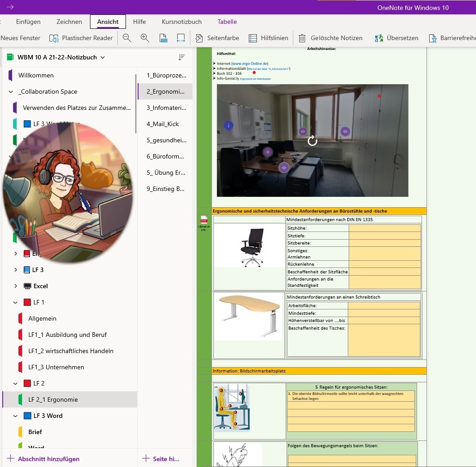This screenshot has height=467, width=476.
Task: Click the purple plus hotspot on desk
Action: (x=267, y=152)
